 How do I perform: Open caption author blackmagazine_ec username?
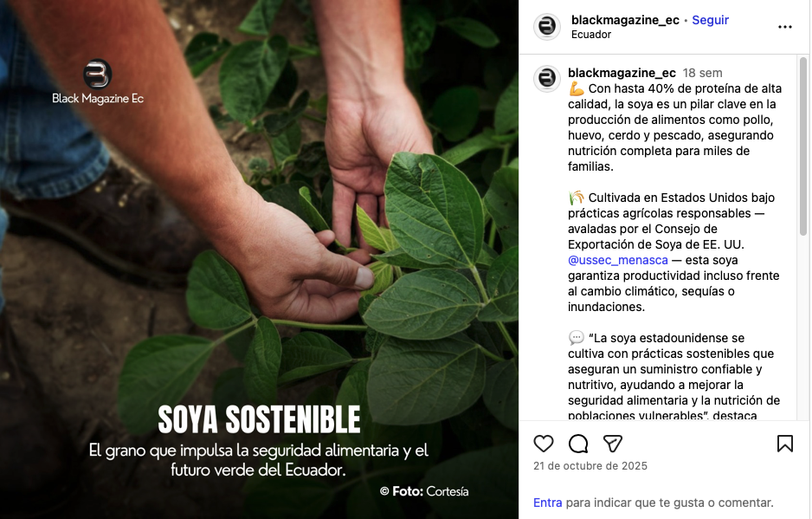click(622, 73)
